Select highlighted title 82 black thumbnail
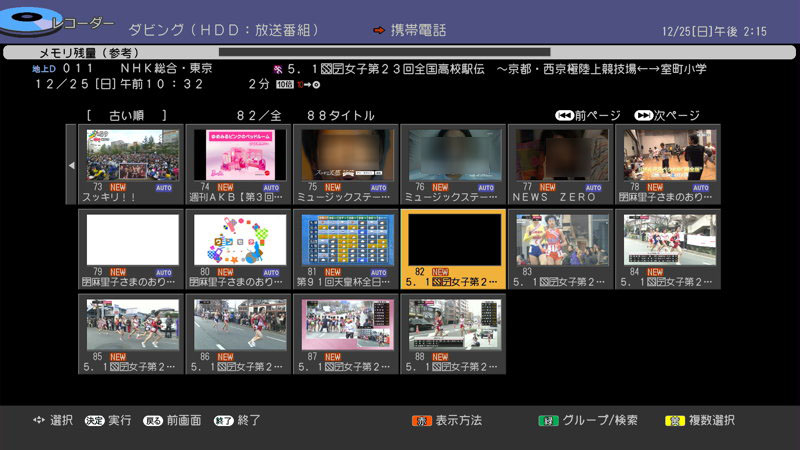The width and height of the screenshot is (800, 450). click(454, 240)
